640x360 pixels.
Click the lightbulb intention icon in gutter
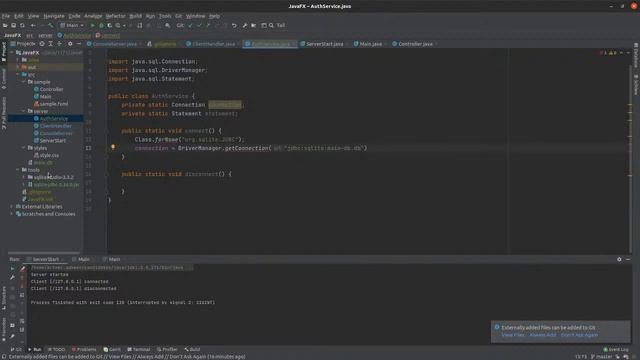coord(113,147)
